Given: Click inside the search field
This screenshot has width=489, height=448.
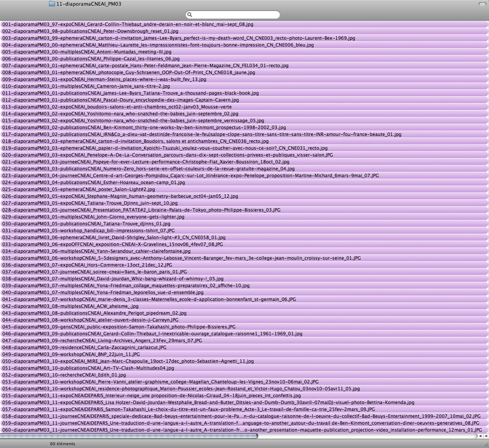Looking at the screenshot, I should point(232,14).
